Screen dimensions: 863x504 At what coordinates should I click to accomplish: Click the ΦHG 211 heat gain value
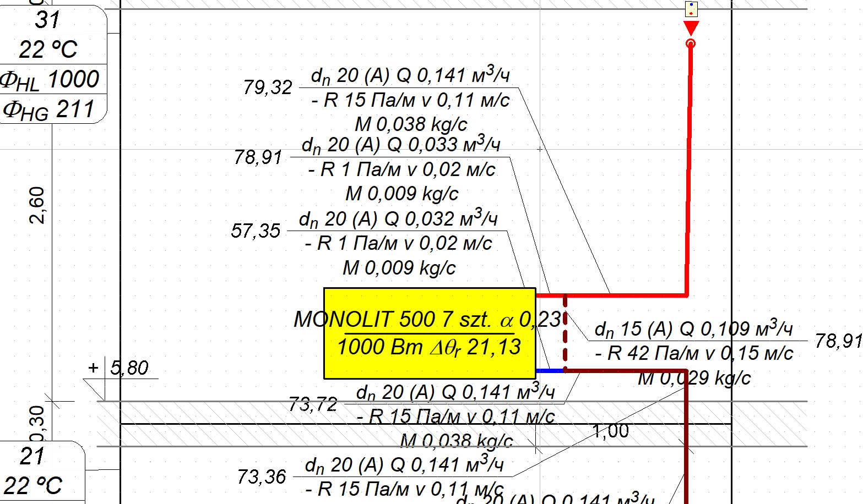coord(50,109)
